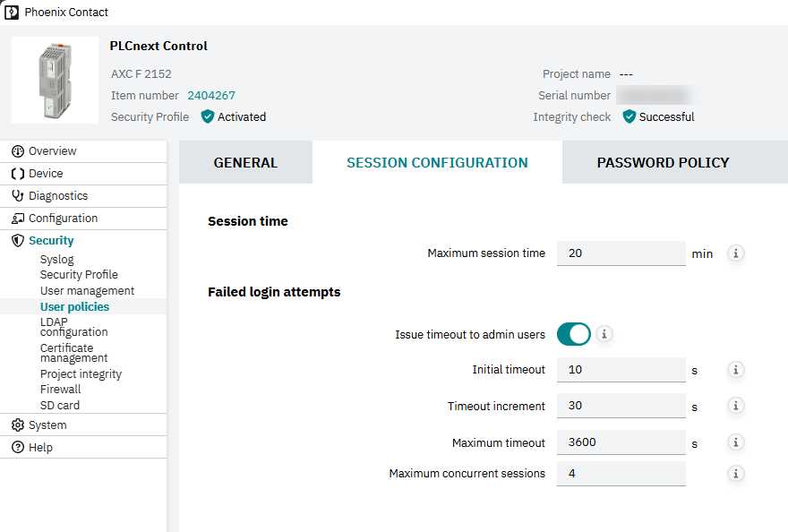This screenshot has height=532, width=788.
Task: Click the Device brackets icon
Action: [18, 174]
